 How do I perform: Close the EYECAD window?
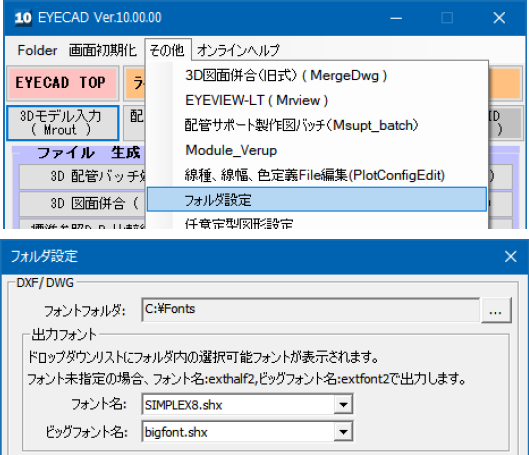click(x=499, y=18)
